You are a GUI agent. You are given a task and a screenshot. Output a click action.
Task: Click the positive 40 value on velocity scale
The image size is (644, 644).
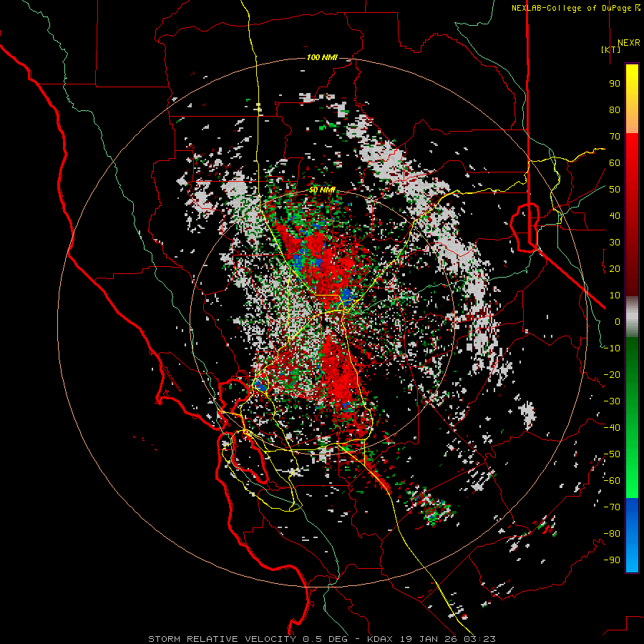click(615, 216)
